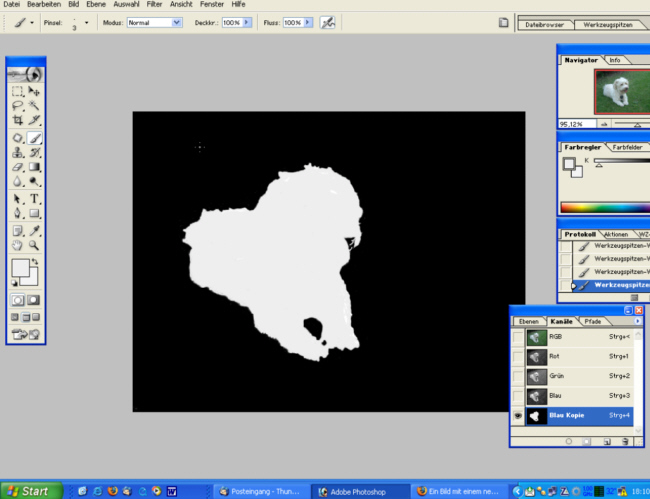Image resolution: width=650 pixels, height=499 pixels.
Task: Open the Windows Start button
Action: [x=30, y=491]
